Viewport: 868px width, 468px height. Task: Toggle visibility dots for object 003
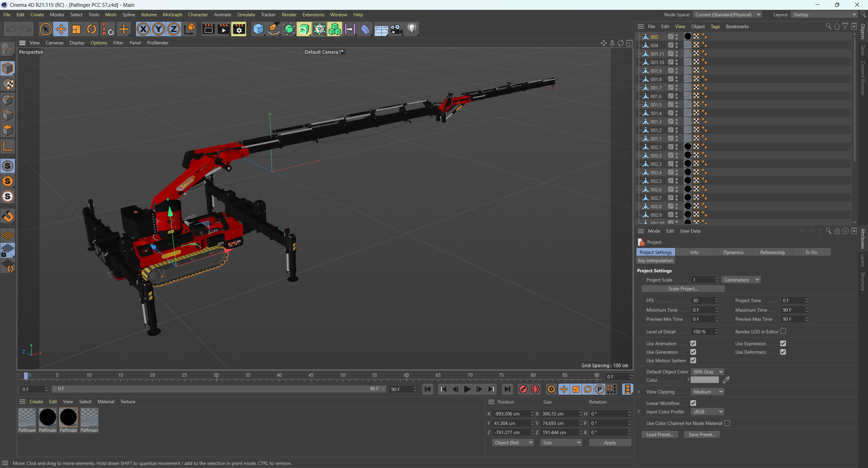tap(676, 37)
